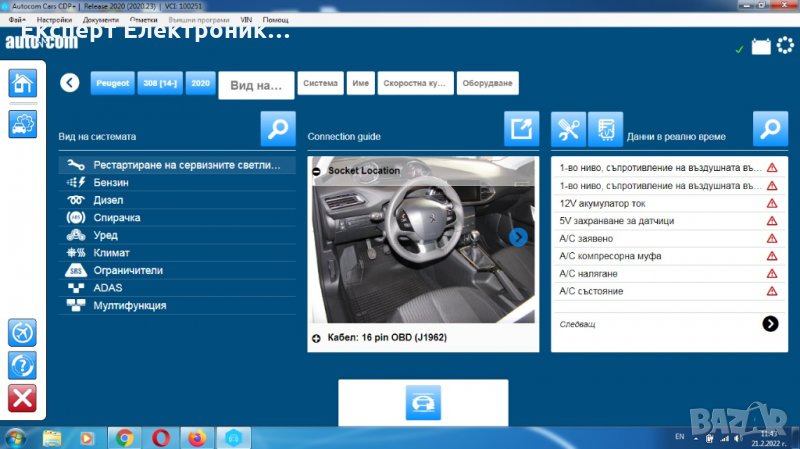This screenshot has height=449, width=800.
Task: Search system types with magnifier icon
Action: pyautogui.click(x=278, y=129)
